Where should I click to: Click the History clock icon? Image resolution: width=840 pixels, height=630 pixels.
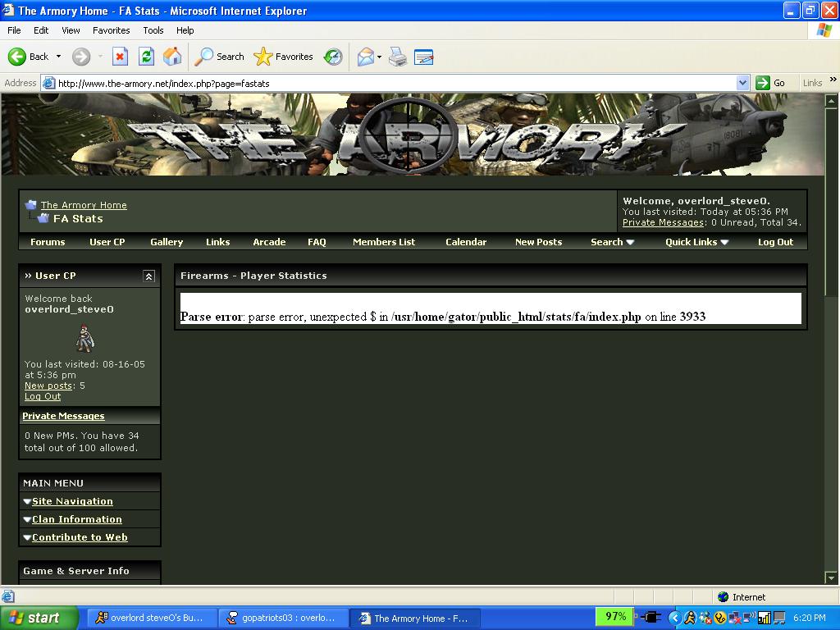click(x=333, y=57)
